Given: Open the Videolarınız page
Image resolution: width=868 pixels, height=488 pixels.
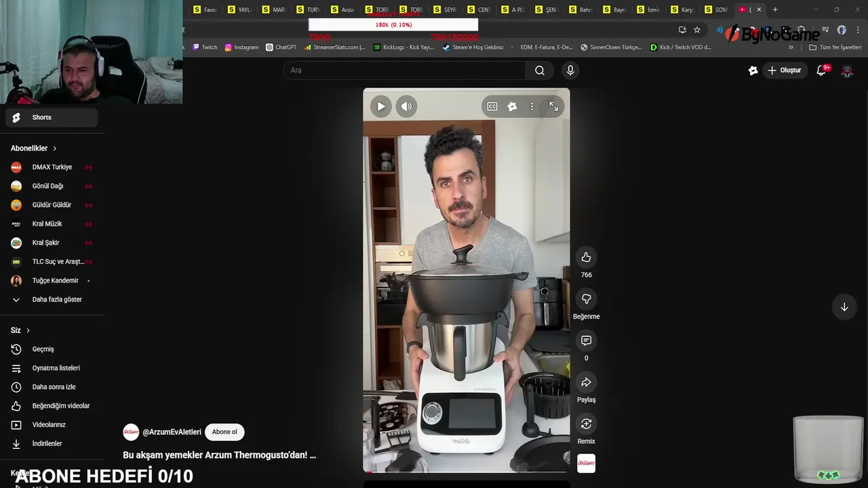Looking at the screenshot, I should [x=52, y=425].
